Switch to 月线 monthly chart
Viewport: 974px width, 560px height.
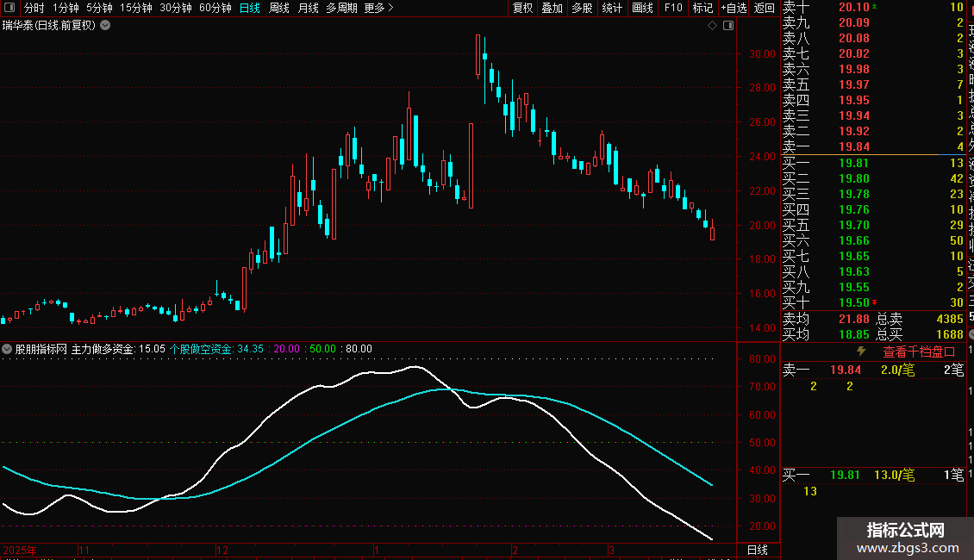coord(308,8)
